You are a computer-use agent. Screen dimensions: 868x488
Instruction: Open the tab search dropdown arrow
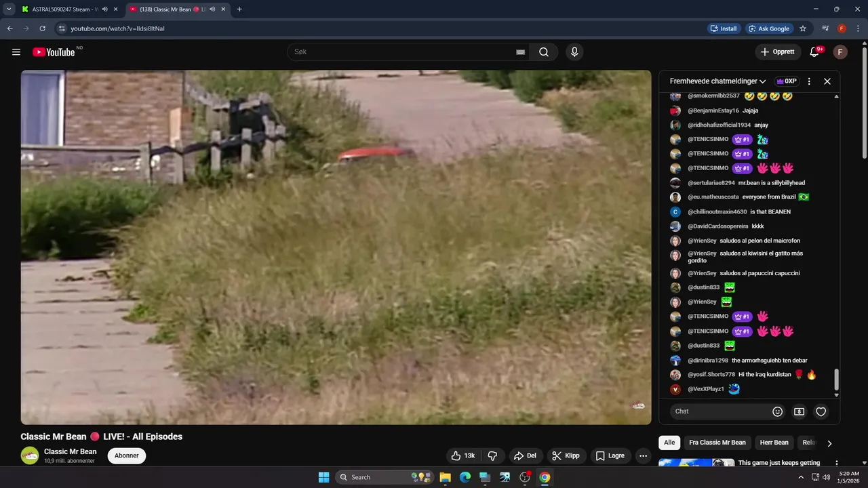click(9, 9)
